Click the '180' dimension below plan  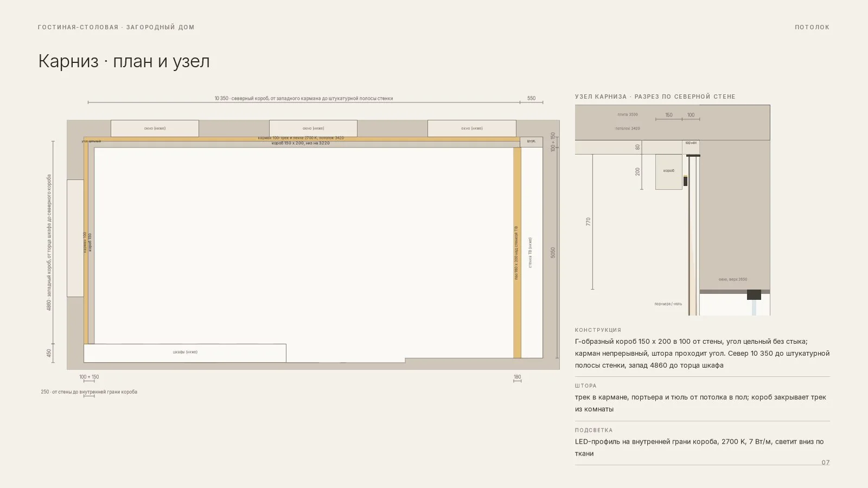(x=517, y=377)
